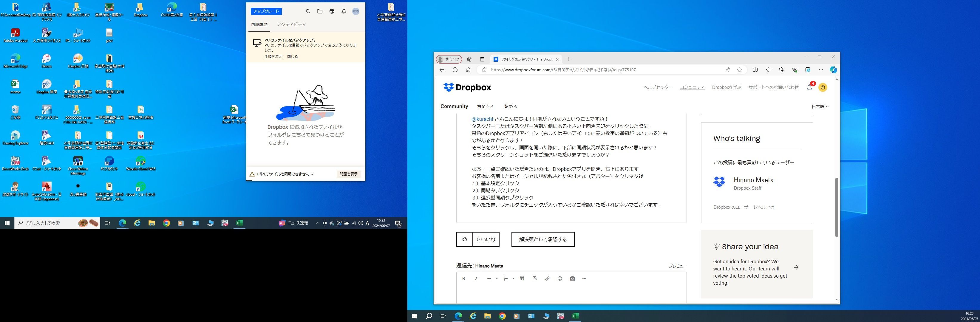Click the search icon in Dropbox popup
Screen dimensions: 980x322
pyautogui.click(x=308, y=11)
